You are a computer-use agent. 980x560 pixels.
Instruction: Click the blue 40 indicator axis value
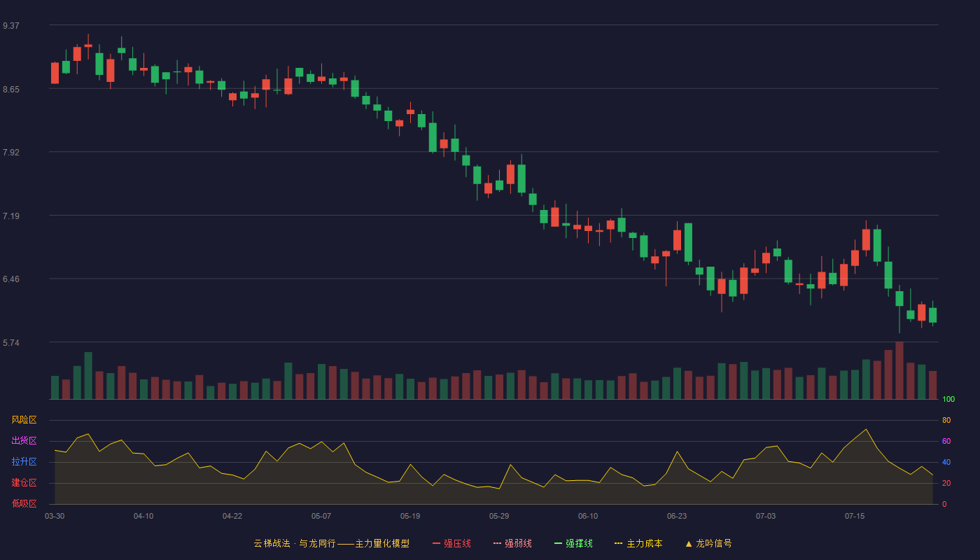(946, 462)
